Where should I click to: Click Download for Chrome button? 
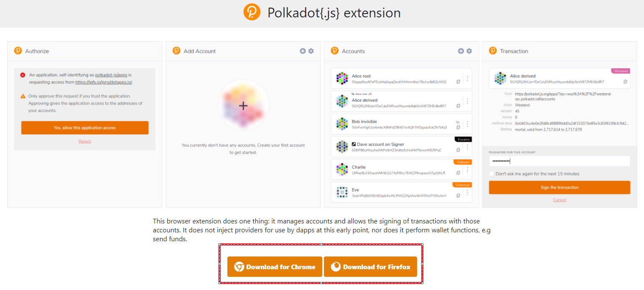[x=275, y=267]
